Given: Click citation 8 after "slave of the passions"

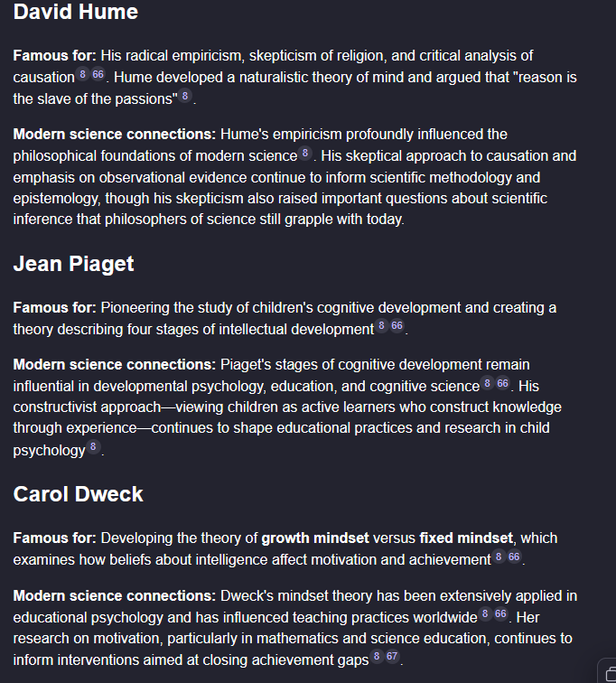Looking at the screenshot, I should 185,96.
